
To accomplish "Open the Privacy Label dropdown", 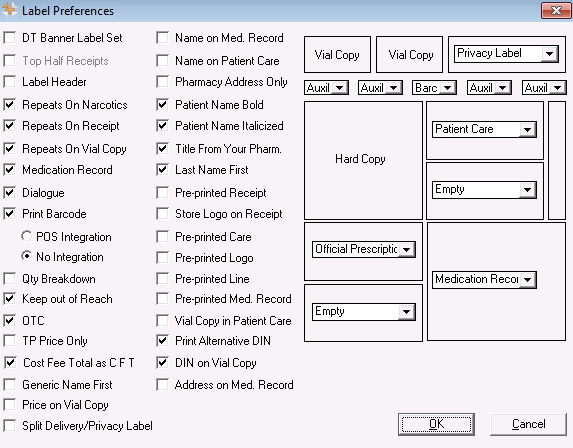I will [549, 54].
